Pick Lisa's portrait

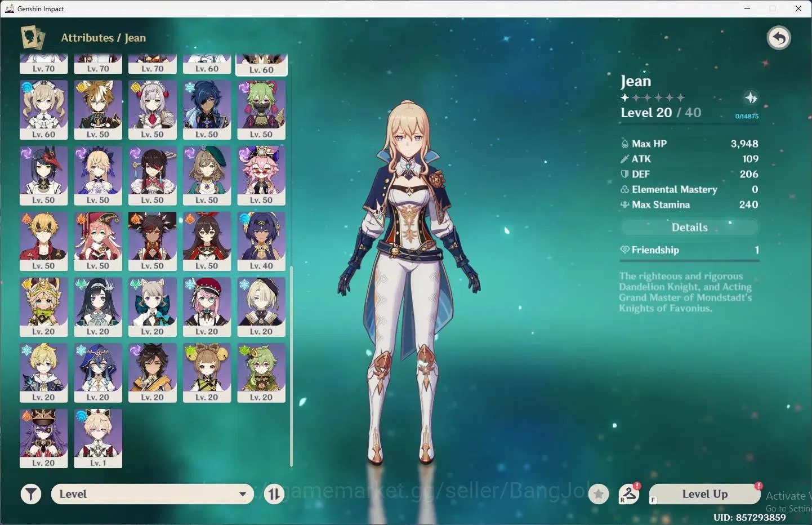click(207, 176)
